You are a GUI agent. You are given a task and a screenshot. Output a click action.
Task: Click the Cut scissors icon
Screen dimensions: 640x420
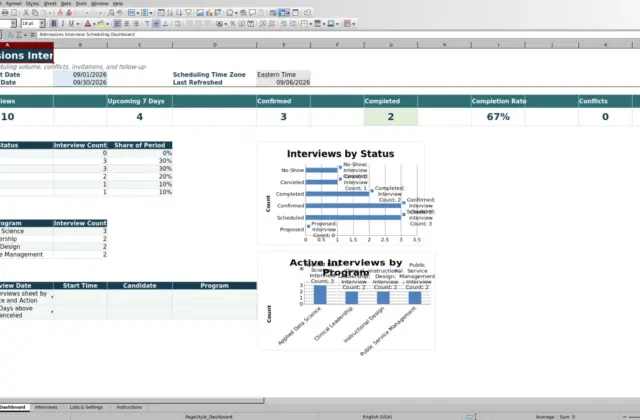coord(26,13)
